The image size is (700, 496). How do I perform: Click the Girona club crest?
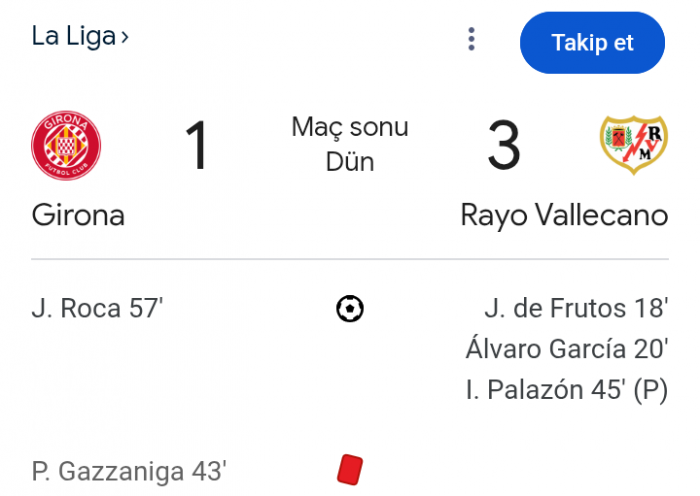point(66,145)
